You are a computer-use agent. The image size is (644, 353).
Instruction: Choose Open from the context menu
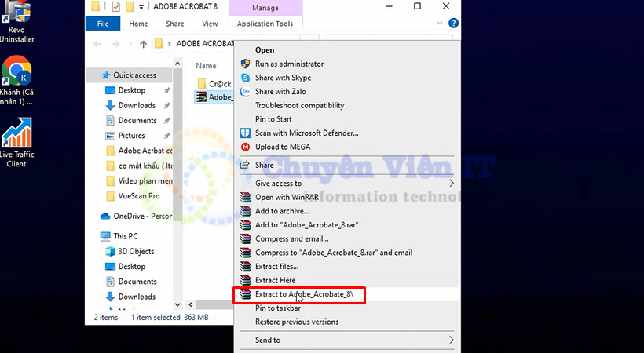pos(265,50)
